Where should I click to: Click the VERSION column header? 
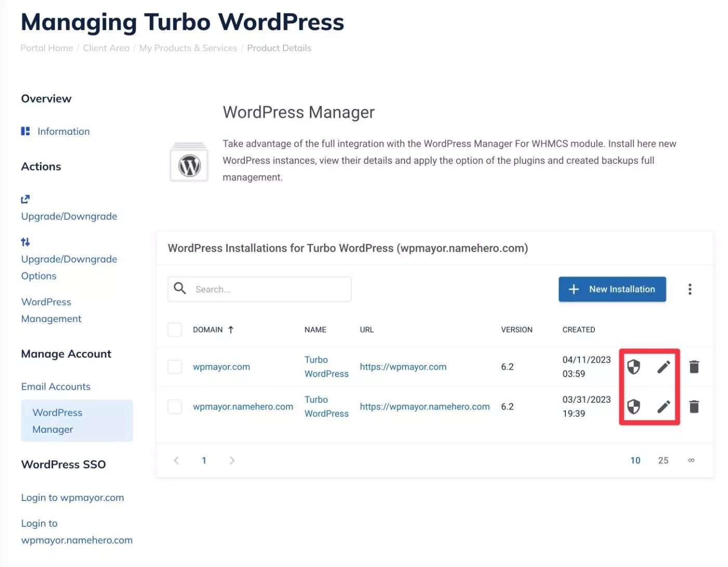point(516,330)
